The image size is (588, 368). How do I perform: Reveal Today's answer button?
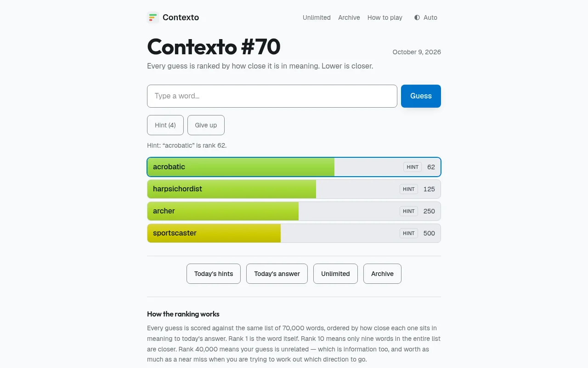(x=277, y=274)
